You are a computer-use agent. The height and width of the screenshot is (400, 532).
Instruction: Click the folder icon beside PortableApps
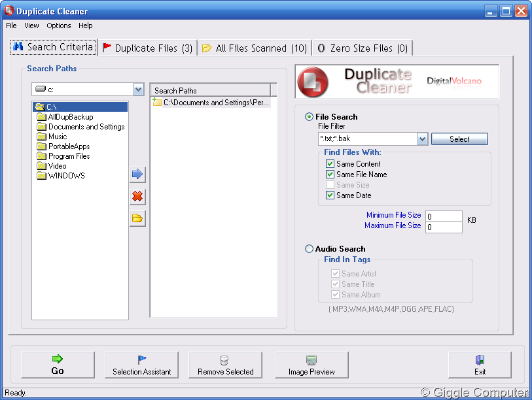tap(41, 146)
